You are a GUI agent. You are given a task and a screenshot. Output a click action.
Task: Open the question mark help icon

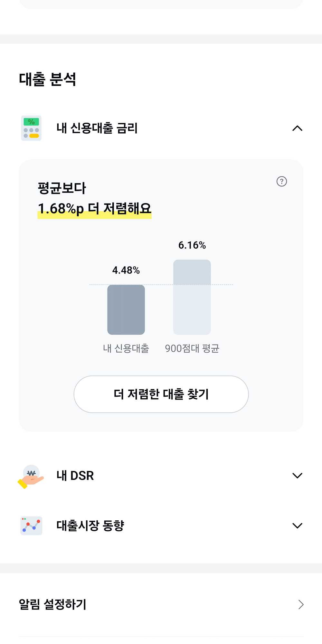(x=282, y=182)
